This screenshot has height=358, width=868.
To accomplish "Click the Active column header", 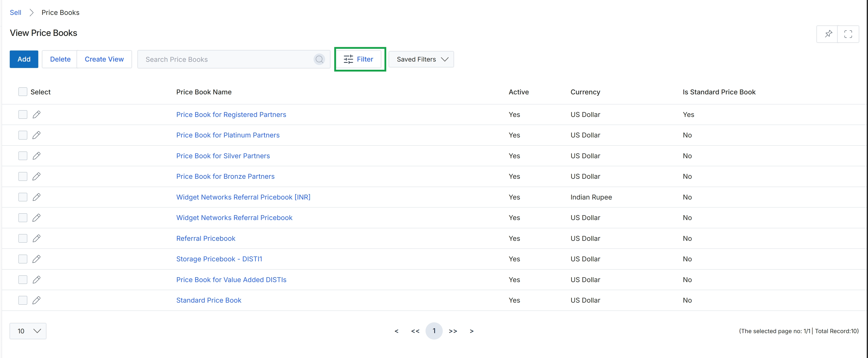I will [518, 92].
